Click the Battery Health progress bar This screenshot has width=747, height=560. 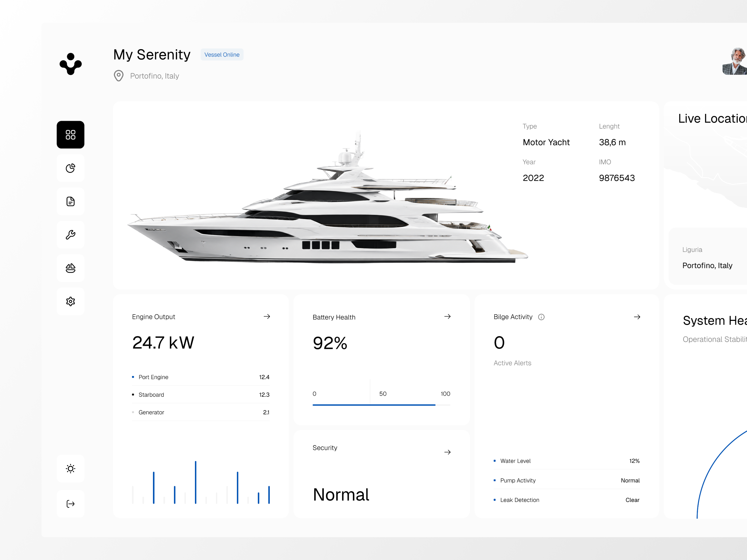coord(381,405)
